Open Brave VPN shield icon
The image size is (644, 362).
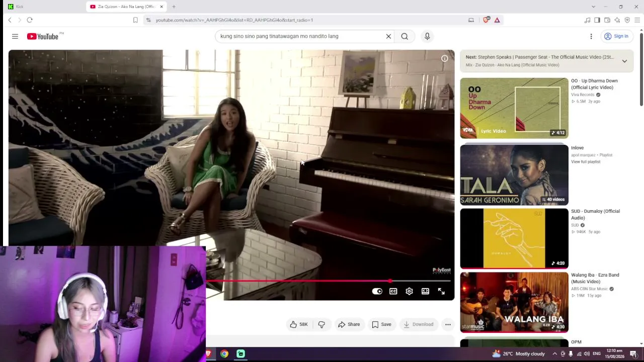pos(627,20)
